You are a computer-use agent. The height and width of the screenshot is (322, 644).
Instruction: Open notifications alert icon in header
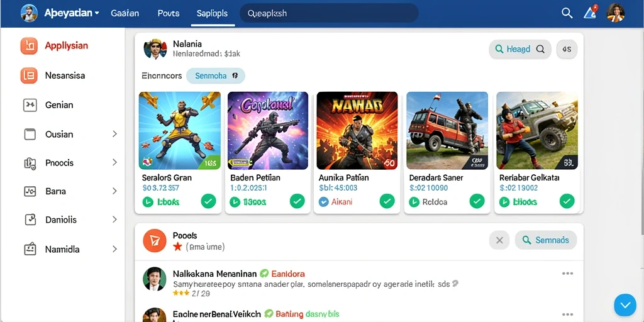coord(590,13)
